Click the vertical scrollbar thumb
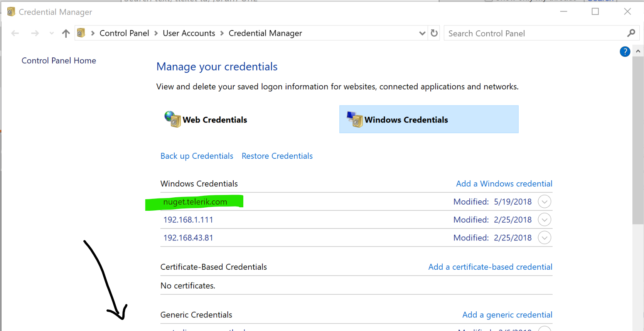Viewport: 644px width, 331px height. coord(638,139)
